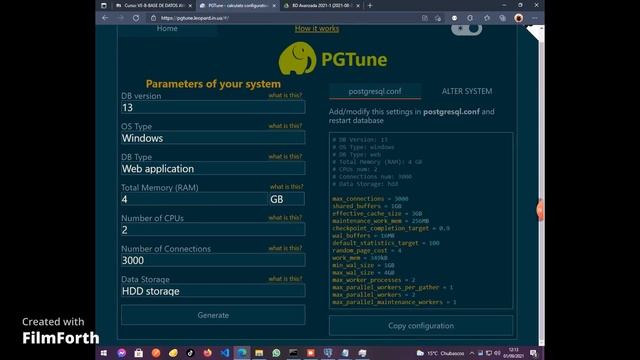Screen dimensions: 640x360
Task: Open Visual Studio Code from taskbar
Action: [x=225, y=353]
